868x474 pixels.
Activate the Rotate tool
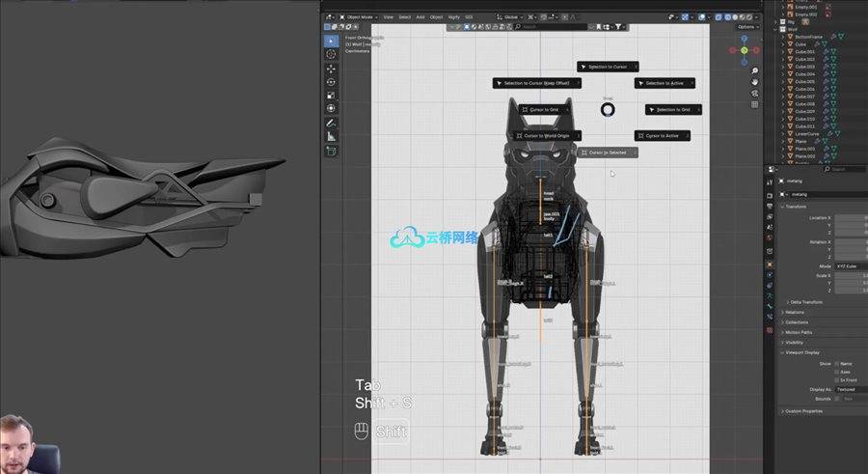coord(331,82)
